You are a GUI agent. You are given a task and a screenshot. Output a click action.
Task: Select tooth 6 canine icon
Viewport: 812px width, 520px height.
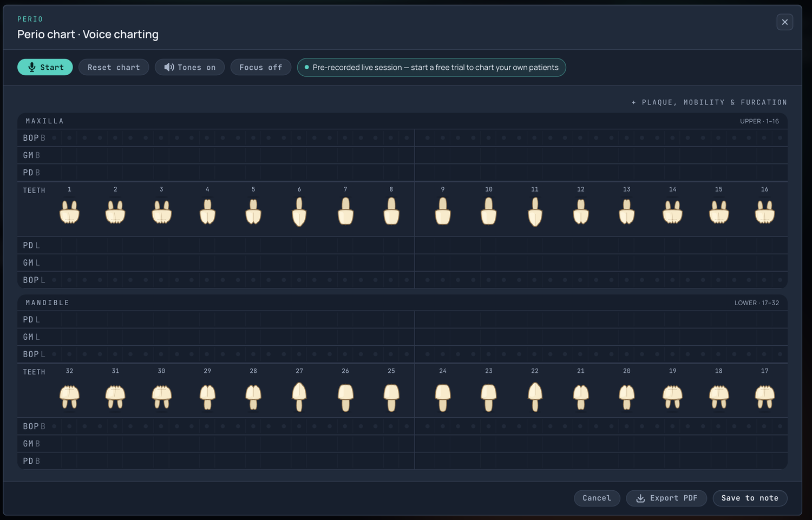299,212
